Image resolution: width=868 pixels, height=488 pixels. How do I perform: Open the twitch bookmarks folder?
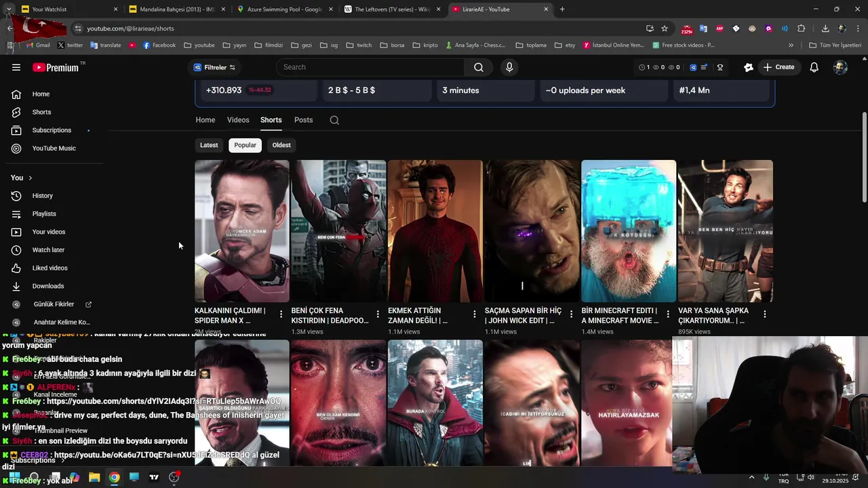coord(359,45)
